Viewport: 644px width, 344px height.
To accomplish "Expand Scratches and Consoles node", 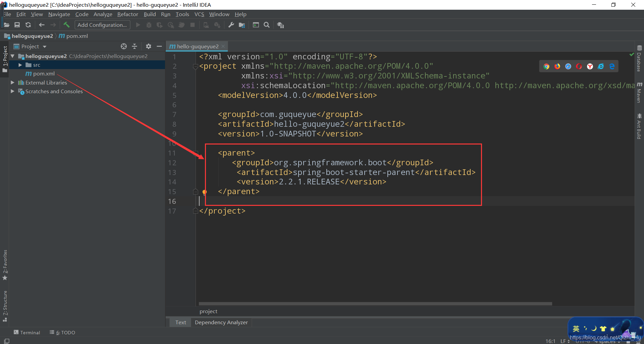I will [12, 91].
